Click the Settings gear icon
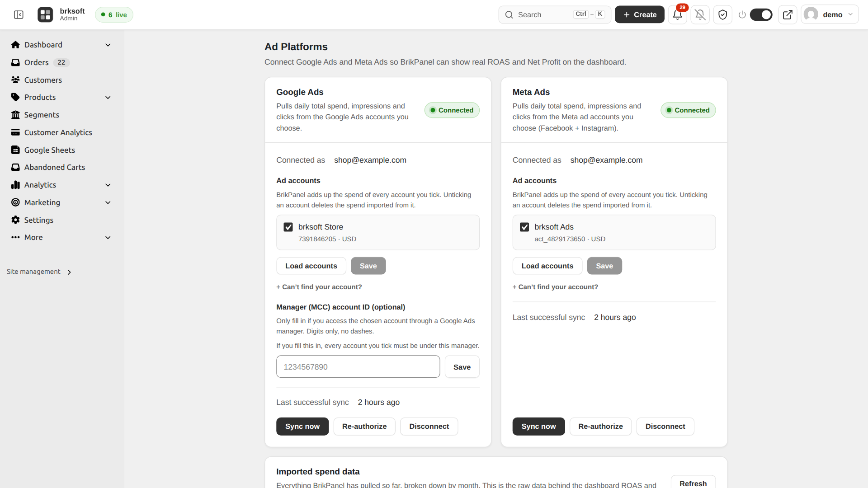868x488 pixels. (x=15, y=220)
